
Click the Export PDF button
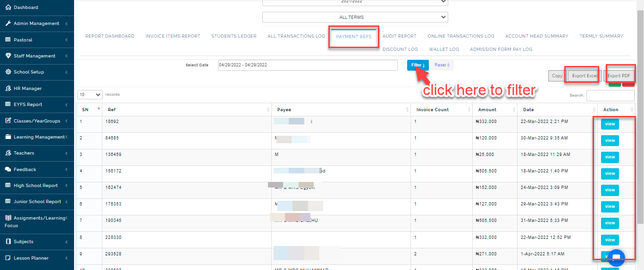(619, 76)
